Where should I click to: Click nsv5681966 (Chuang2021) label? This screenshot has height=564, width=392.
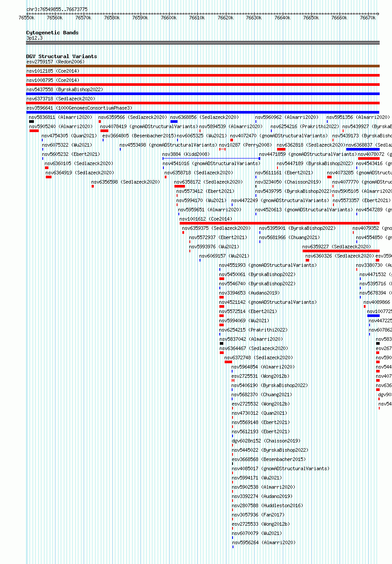coord(289,237)
